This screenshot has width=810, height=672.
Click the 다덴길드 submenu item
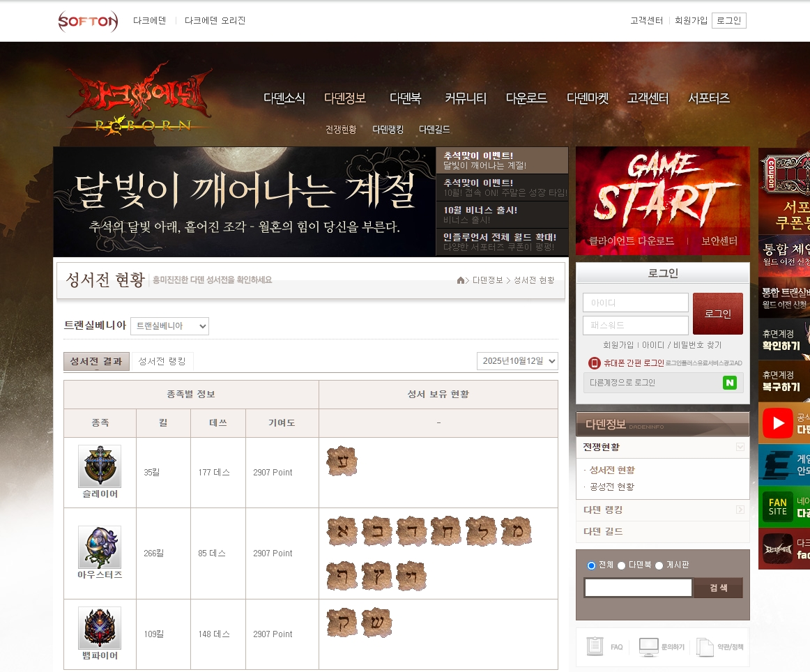pos(434,129)
